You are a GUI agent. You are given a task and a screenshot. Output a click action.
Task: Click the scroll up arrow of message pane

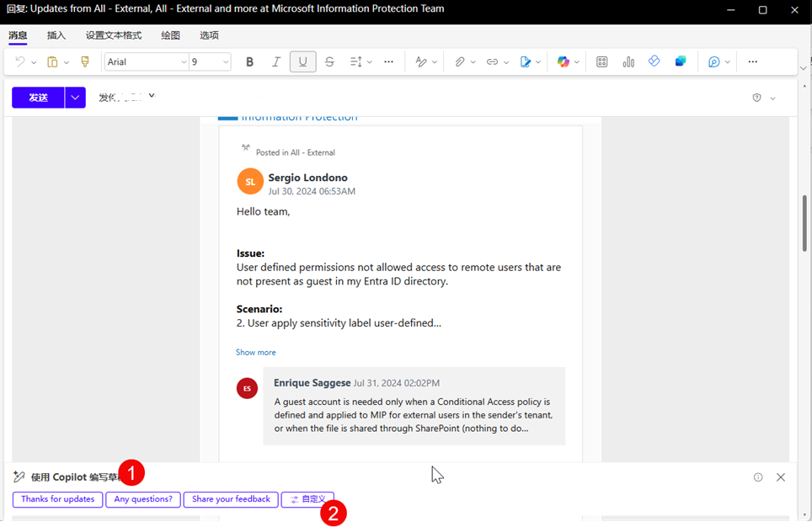804,86
